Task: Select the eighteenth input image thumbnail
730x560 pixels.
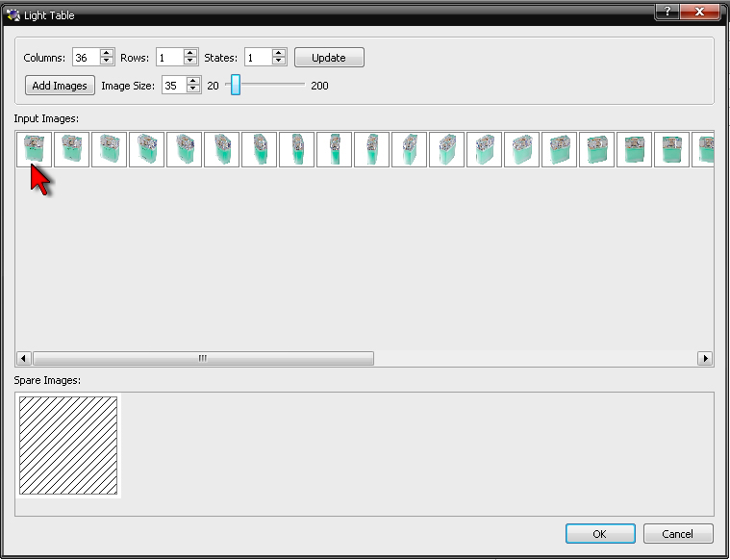Action: (671, 149)
